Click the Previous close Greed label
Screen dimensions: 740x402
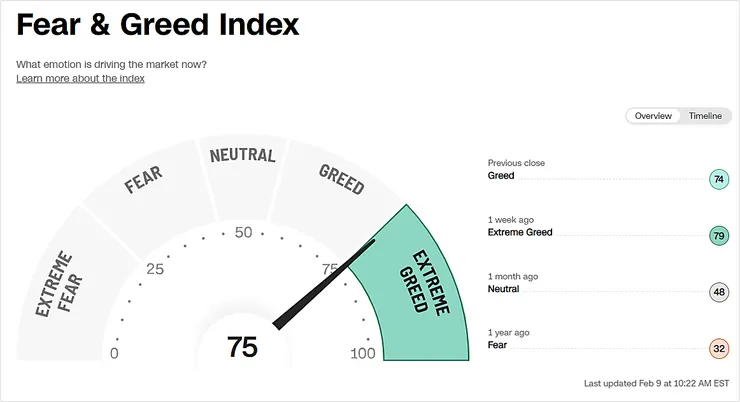click(x=501, y=176)
